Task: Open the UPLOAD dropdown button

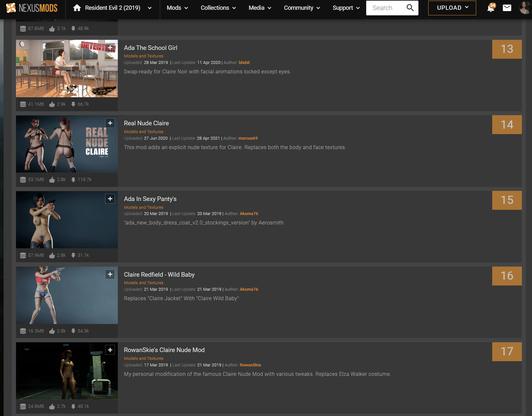Action: tap(452, 8)
